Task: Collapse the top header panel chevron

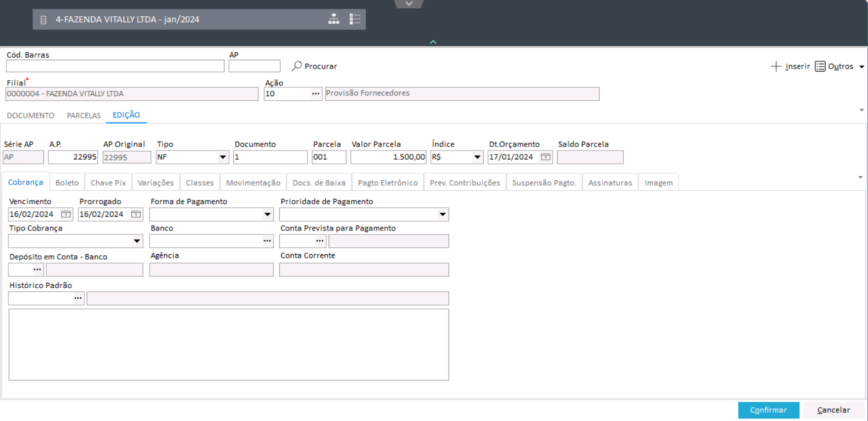Action: click(433, 42)
